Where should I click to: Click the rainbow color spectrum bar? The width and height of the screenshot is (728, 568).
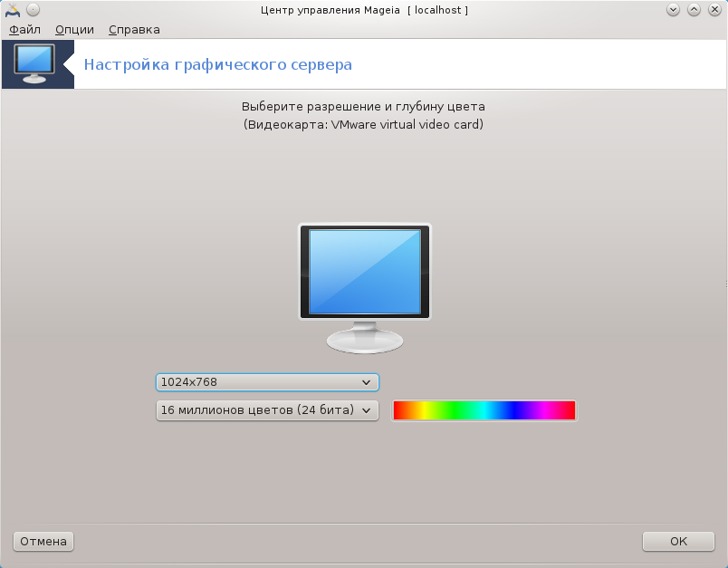click(484, 410)
